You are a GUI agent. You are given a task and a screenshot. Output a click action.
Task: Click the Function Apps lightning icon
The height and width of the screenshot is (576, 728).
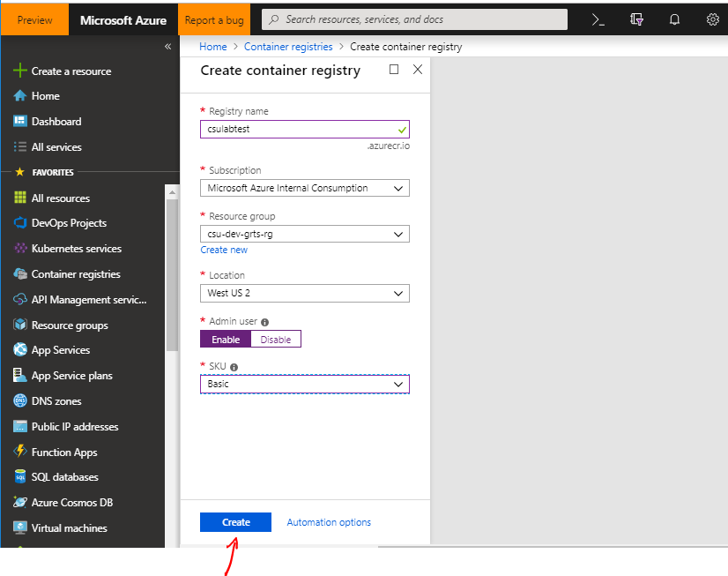pos(20,451)
